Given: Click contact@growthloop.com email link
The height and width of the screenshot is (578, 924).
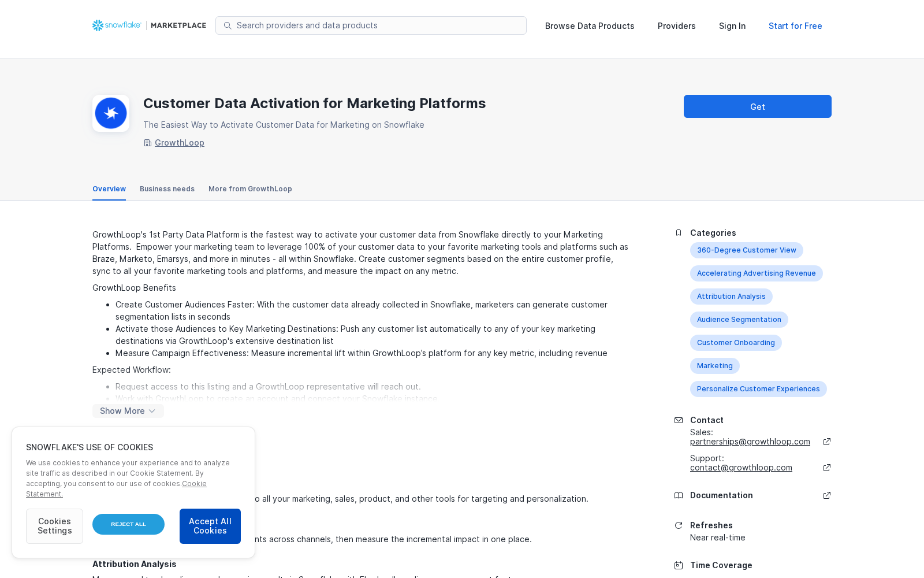Looking at the screenshot, I should [741, 468].
